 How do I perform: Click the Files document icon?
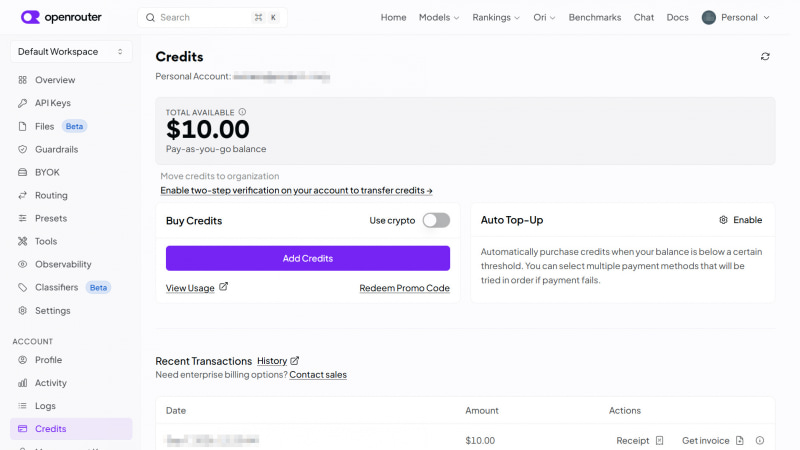point(22,126)
